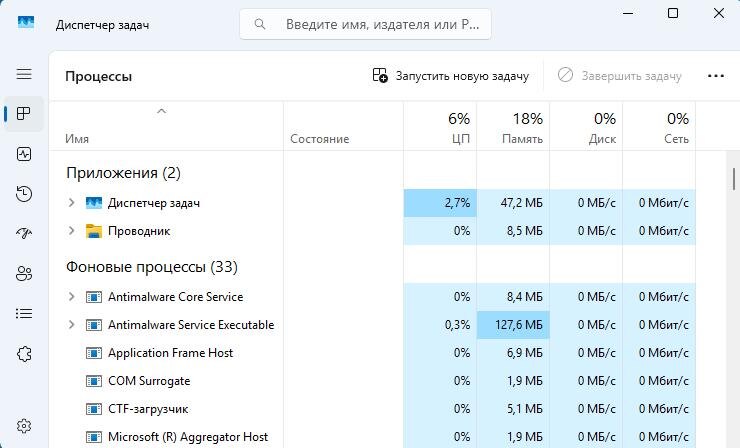The width and height of the screenshot is (740, 448).
Task: Open the three-dots more options menu
Action: tap(715, 76)
